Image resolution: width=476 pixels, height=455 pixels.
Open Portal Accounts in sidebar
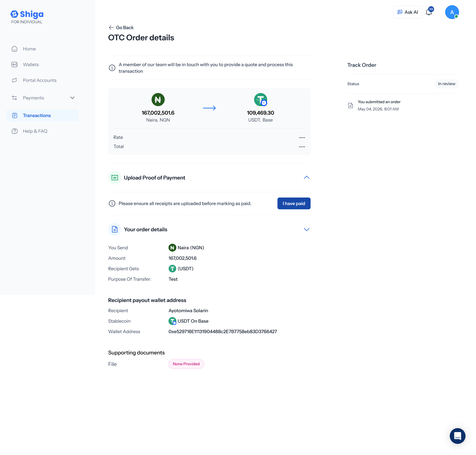point(43,80)
